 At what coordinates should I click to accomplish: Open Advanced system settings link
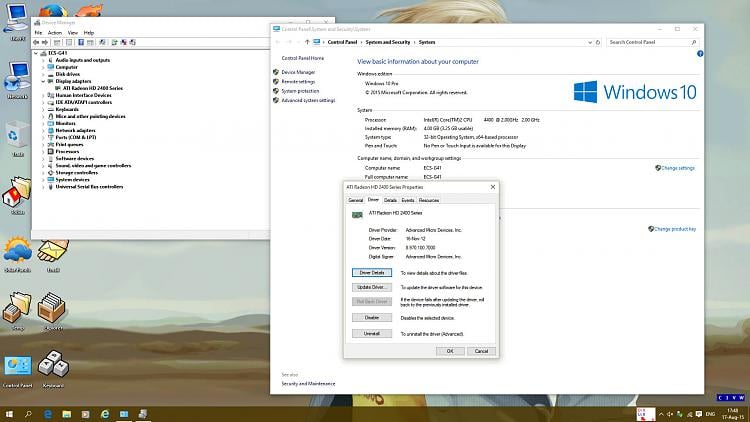(x=308, y=100)
